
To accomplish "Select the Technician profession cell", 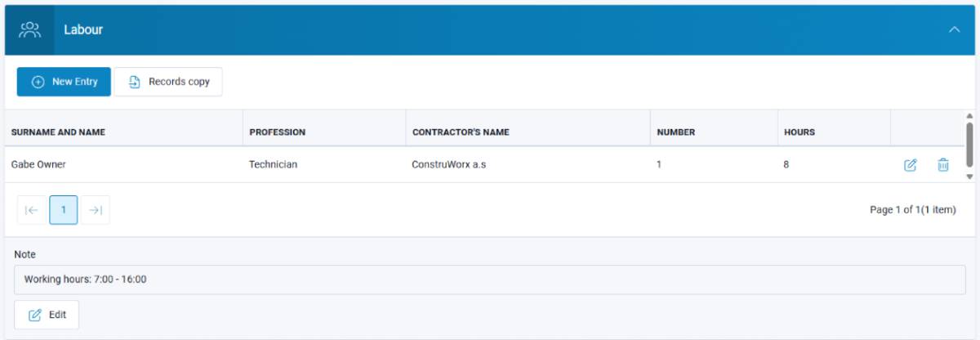I will point(273,164).
